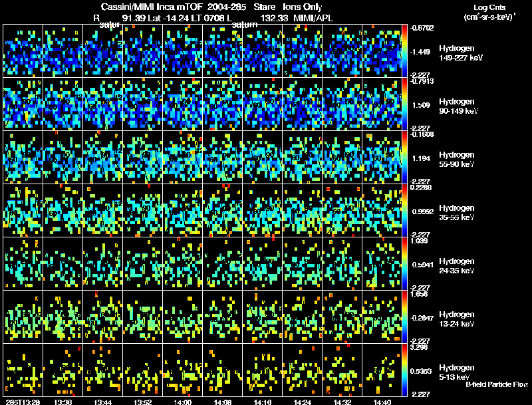Screen dimensions: 532x405
Task: Click the Hydrogen 90-149 keV color bar
Action: tap(404, 104)
